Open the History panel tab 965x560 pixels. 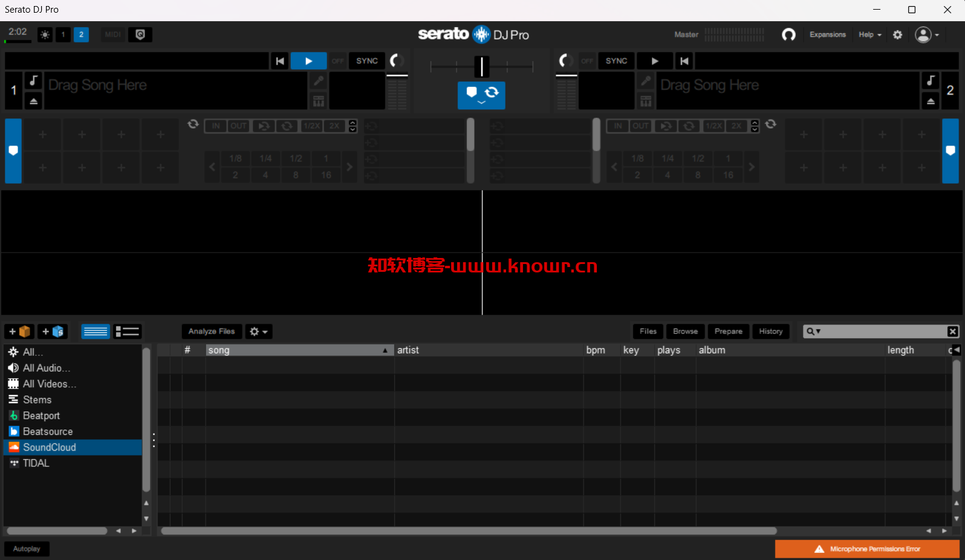point(771,332)
